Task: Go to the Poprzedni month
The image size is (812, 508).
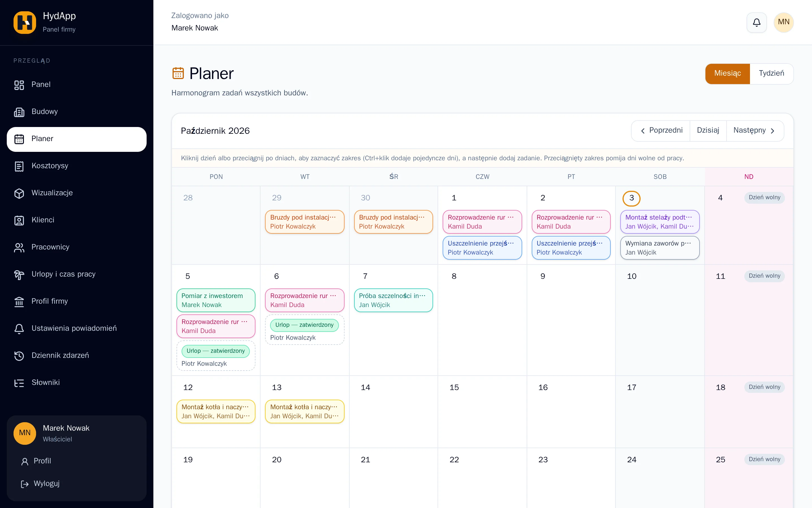Action: [x=661, y=131]
